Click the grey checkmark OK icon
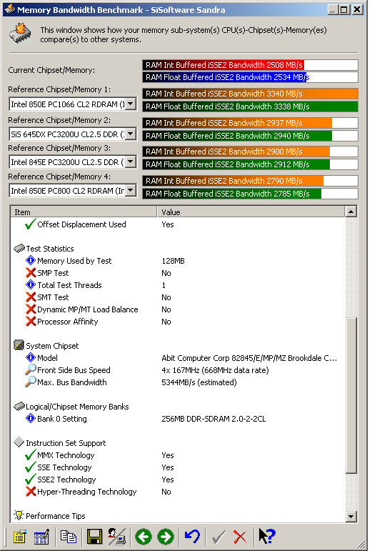The image size is (392, 551). [218, 537]
